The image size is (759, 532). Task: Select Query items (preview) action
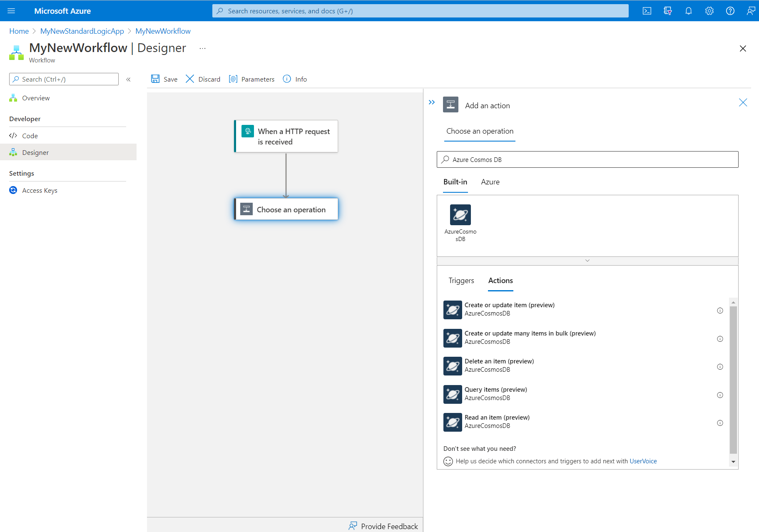click(x=583, y=394)
